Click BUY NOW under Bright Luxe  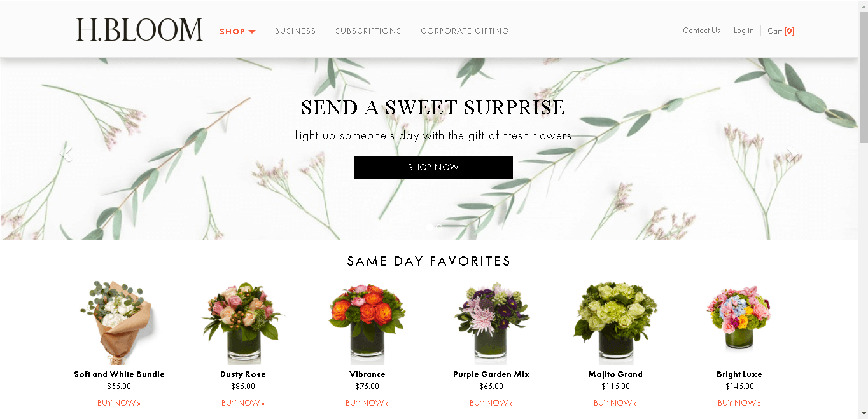pos(739,403)
